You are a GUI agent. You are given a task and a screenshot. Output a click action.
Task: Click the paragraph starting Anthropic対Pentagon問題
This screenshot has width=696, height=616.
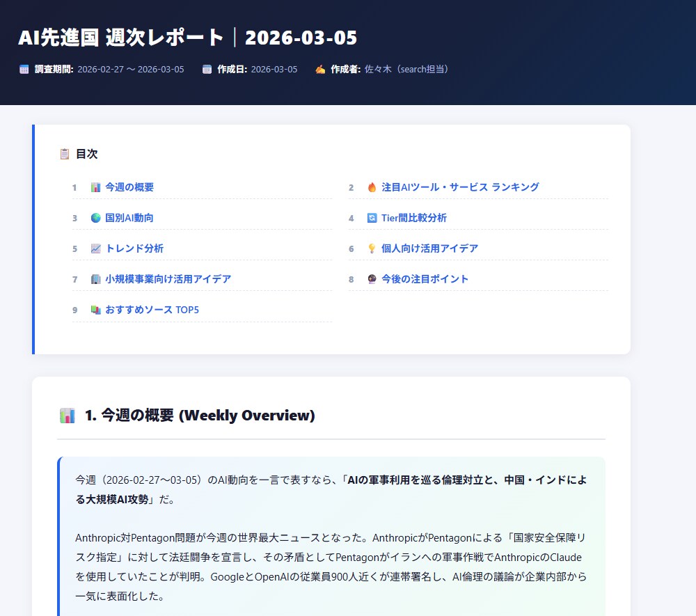pyautogui.click(x=331, y=567)
